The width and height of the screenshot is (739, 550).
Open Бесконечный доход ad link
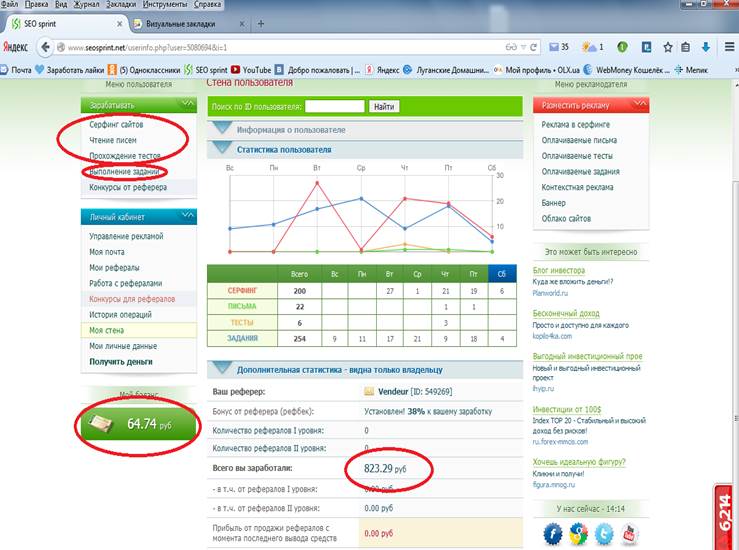click(566, 313)
